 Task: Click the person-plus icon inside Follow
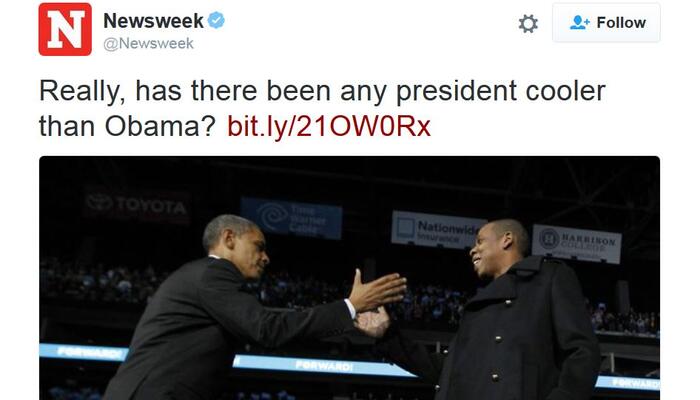[579, 22]
